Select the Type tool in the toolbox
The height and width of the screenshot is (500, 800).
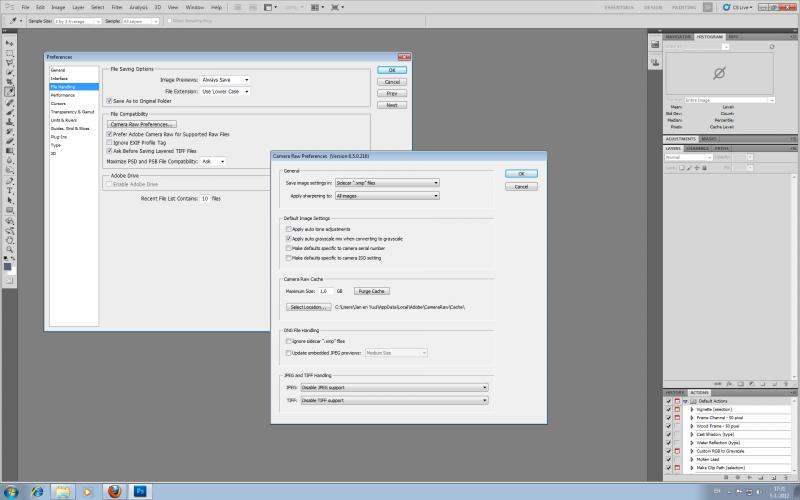click(9, 190)
